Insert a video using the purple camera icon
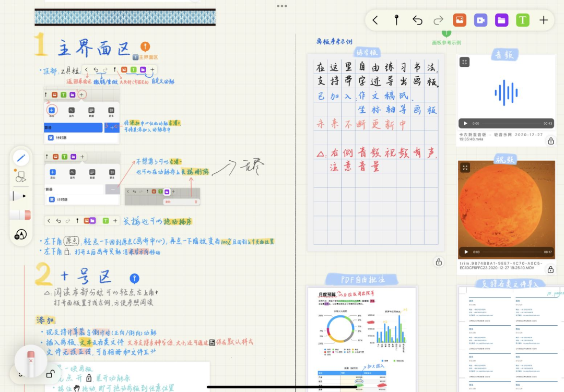This screenshot has height=392, width=564. point(480,20)
